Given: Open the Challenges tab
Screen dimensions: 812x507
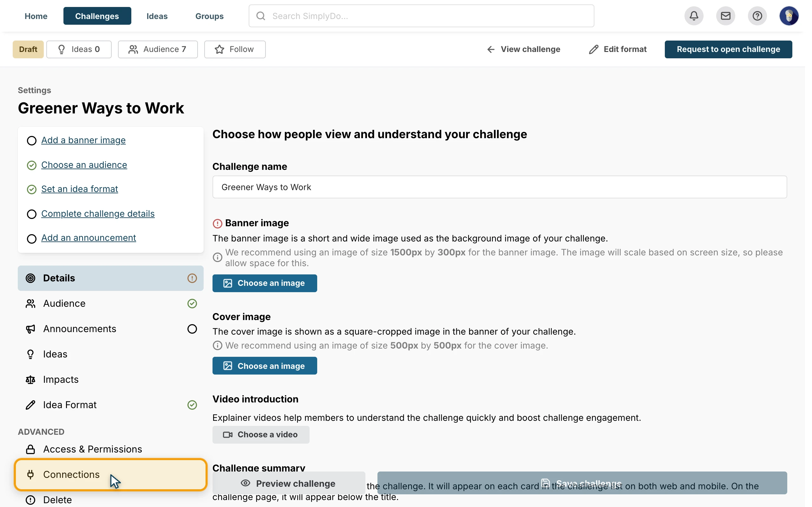Looking at the screenshot, I should 97,16.
